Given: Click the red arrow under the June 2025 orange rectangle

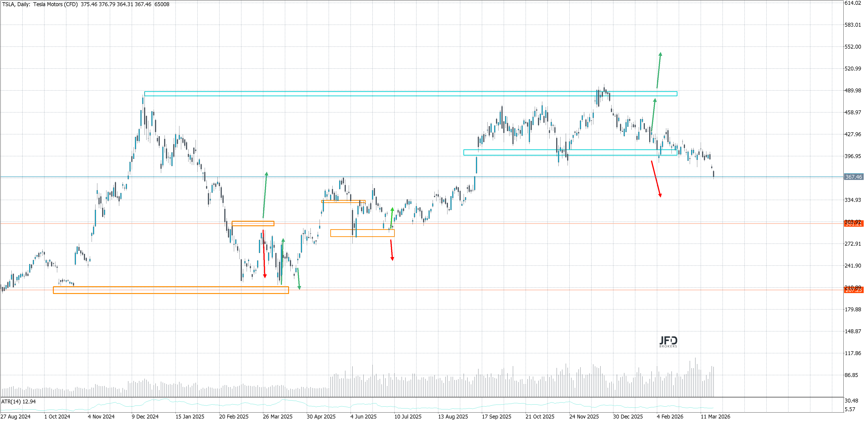Looking at the screenshot, I should 392,250.
